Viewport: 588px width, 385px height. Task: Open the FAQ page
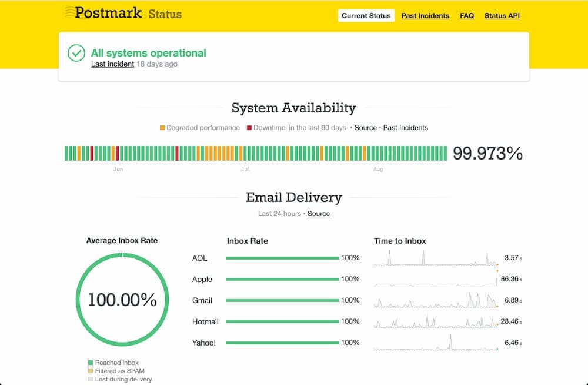click(x=467, y=16)
